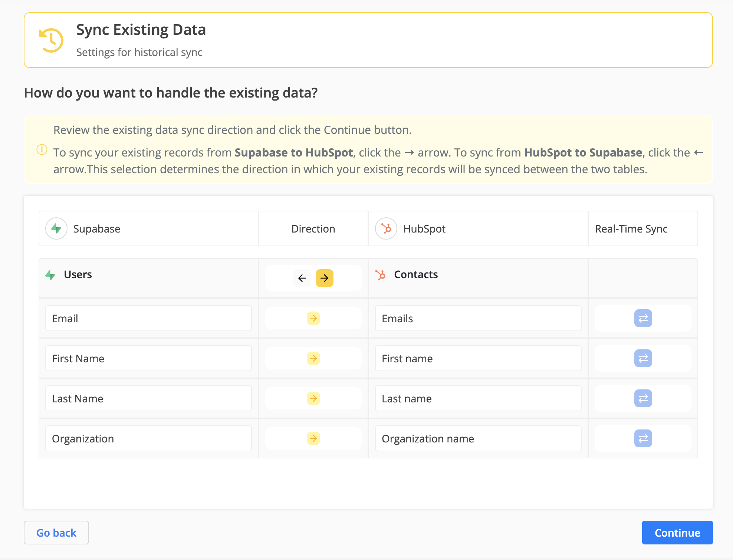The height and width of the screenshot is (560, 733).
Task: Click the HubSpot Organization name field
Action: (478, 438)
